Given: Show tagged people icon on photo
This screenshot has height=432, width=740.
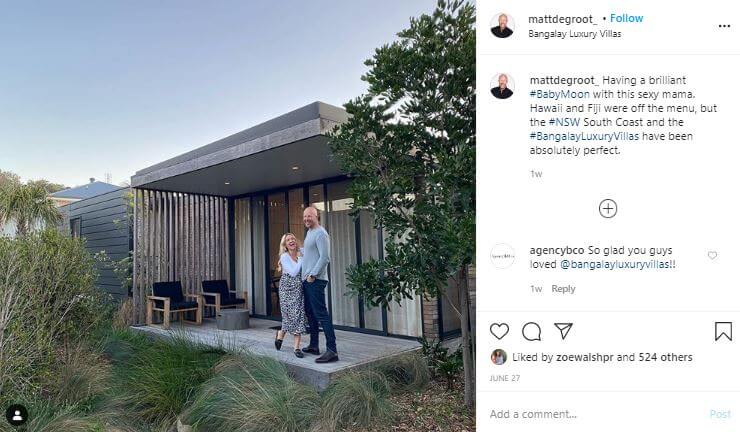Looking at the screenshot, I should point(17,415).
